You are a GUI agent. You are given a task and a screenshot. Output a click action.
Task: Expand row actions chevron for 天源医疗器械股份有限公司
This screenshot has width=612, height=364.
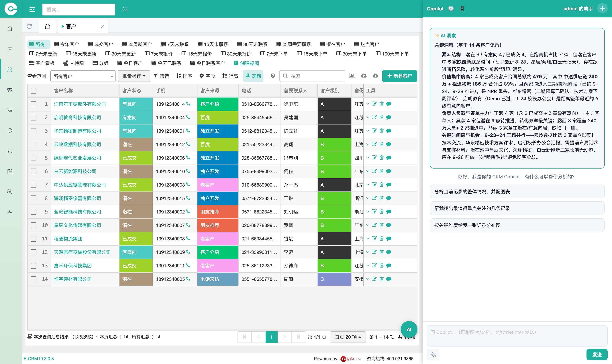pos(368,252)
